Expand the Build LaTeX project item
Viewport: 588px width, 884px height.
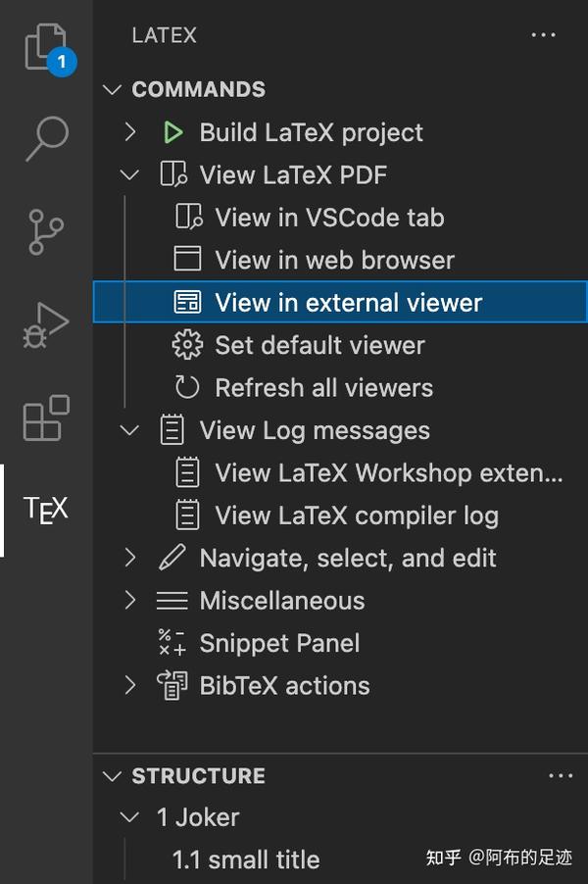click(x=130, y=132)
